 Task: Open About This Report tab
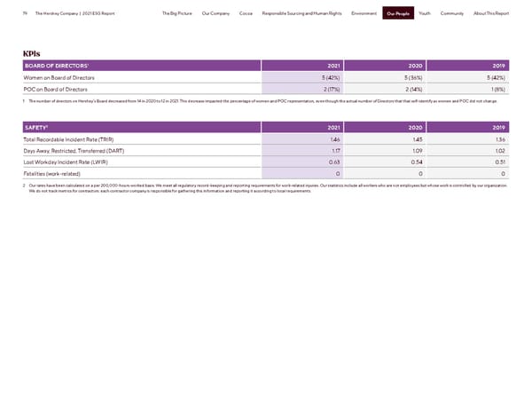pos(491,13)
